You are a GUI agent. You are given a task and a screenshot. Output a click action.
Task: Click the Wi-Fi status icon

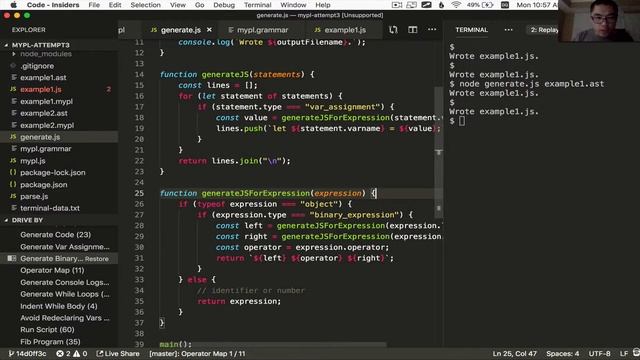coord(456,5)
